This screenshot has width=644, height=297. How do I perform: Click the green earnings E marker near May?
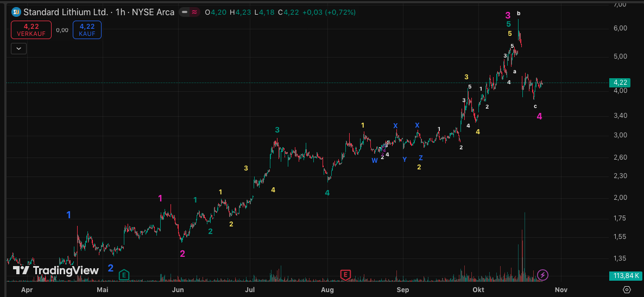click(x=124, y=275)
